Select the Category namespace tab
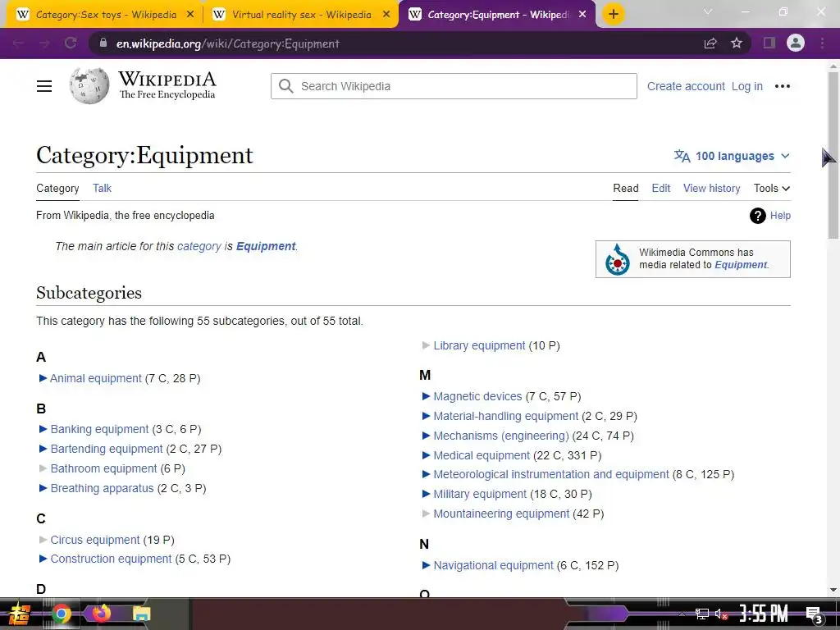The width and height of the screenshot is (840, 630). click(x=57, y=188)
